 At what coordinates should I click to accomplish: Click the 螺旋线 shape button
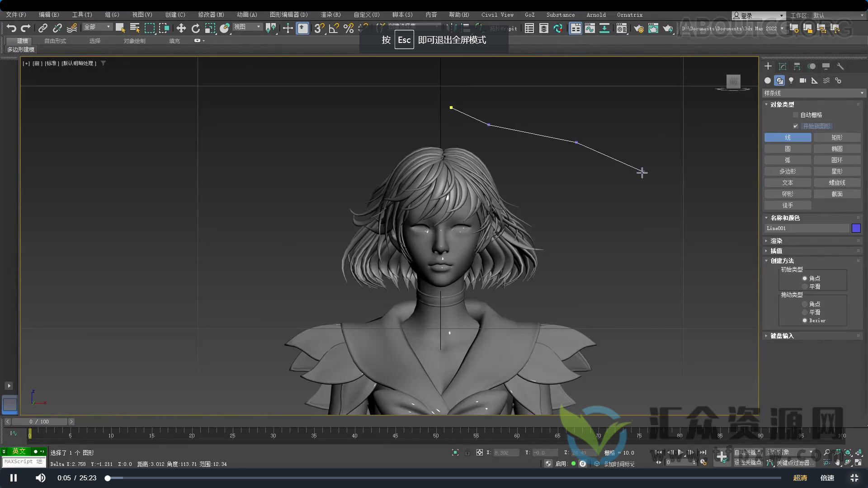837,183
